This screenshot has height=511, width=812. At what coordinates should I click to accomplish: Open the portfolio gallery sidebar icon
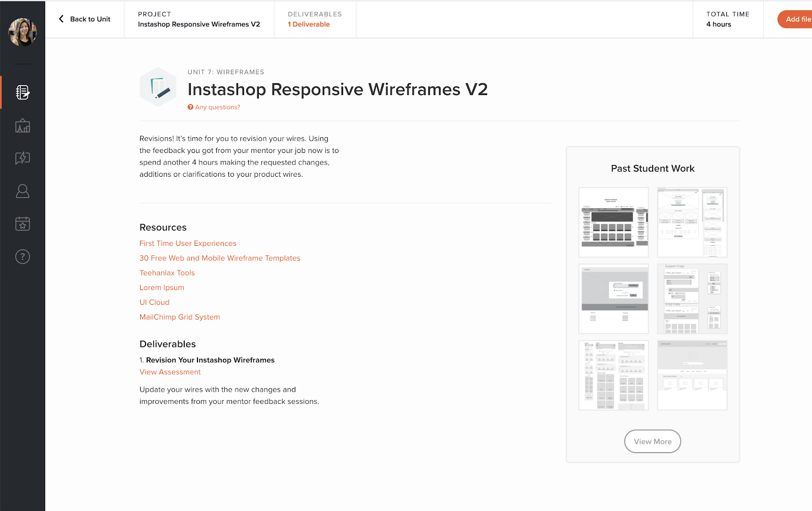point(23,125)
